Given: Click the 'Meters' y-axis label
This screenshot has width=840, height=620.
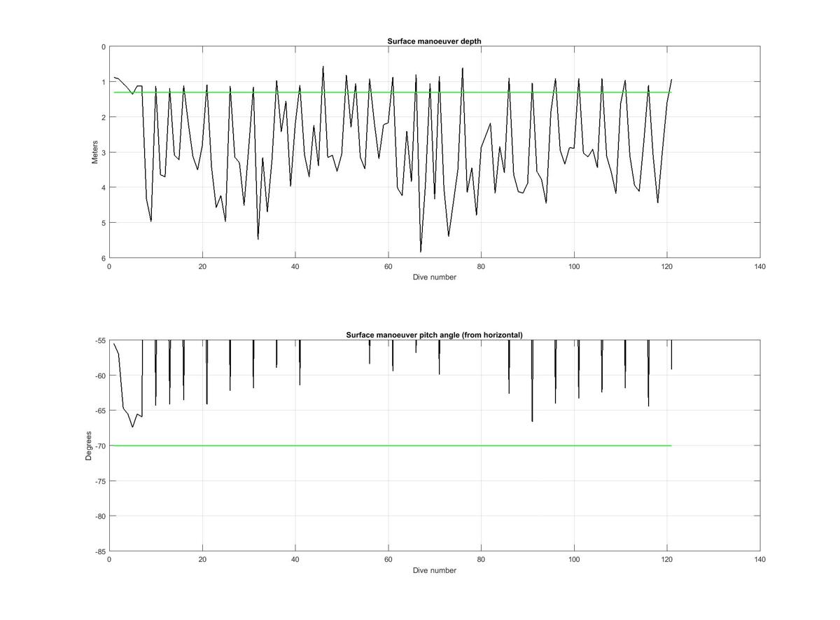Looking at the screenshot, I should (x=94, y=152).
